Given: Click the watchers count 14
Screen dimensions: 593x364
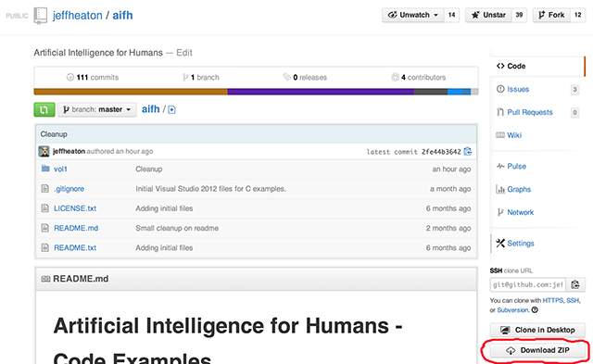Looking at the screenshot, I should click(451, 15).
